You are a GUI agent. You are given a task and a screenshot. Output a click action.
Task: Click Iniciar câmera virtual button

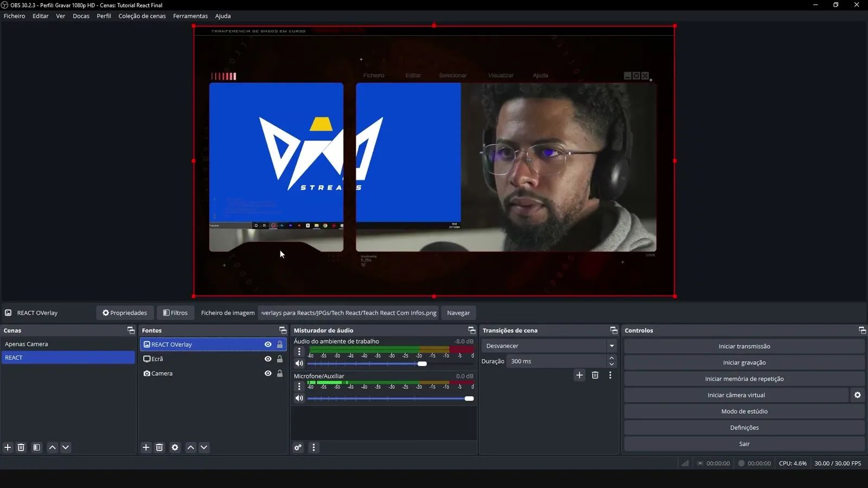pyautogui.click(x=736, y=395)
